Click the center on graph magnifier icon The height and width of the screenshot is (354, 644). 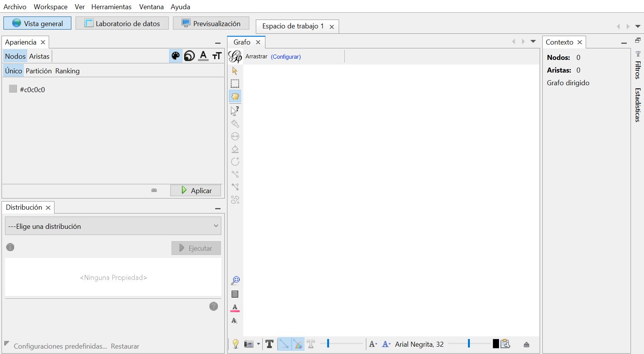tap(235, 281)
